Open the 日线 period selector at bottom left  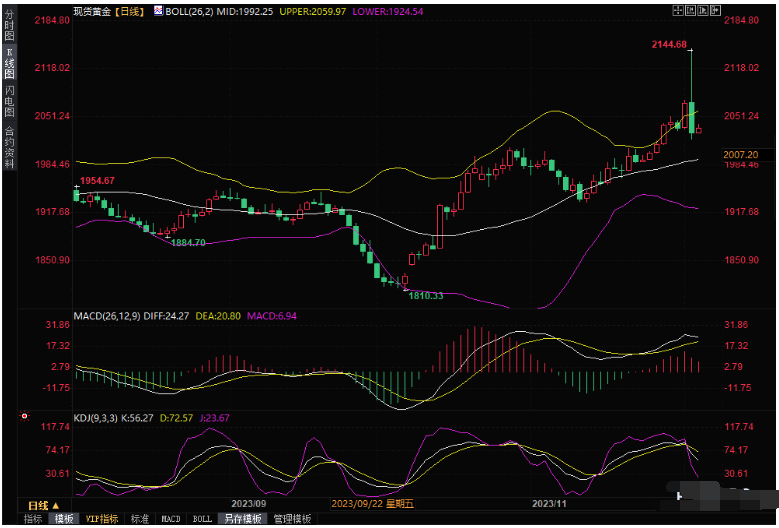pyautogui.click(x=44, y=506)
